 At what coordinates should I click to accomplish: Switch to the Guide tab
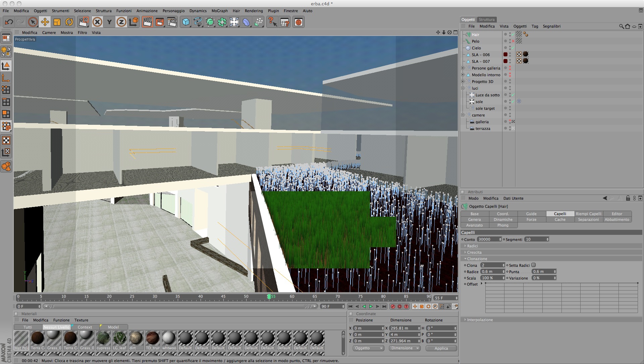coord(531,214)
